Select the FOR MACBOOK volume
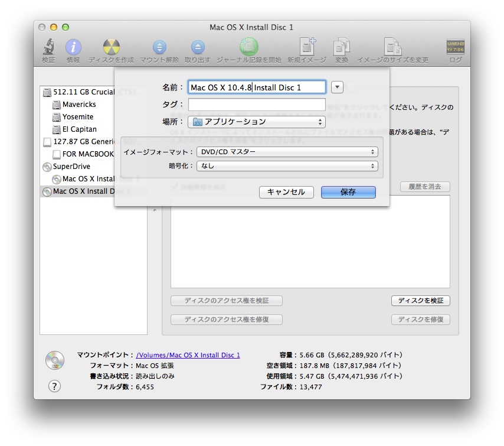 coord(83,154)
